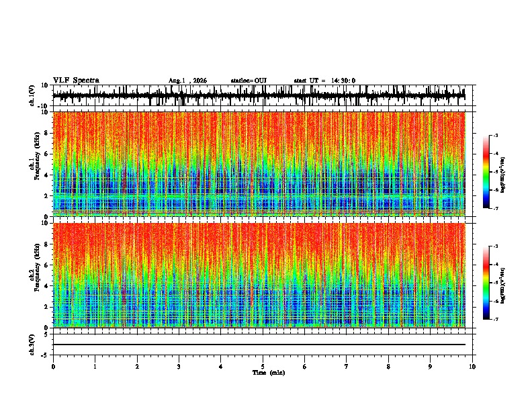This screenshot has height=411, width=532.
Task: Click time axis tick label "8"
Action: tap(388, 367)
